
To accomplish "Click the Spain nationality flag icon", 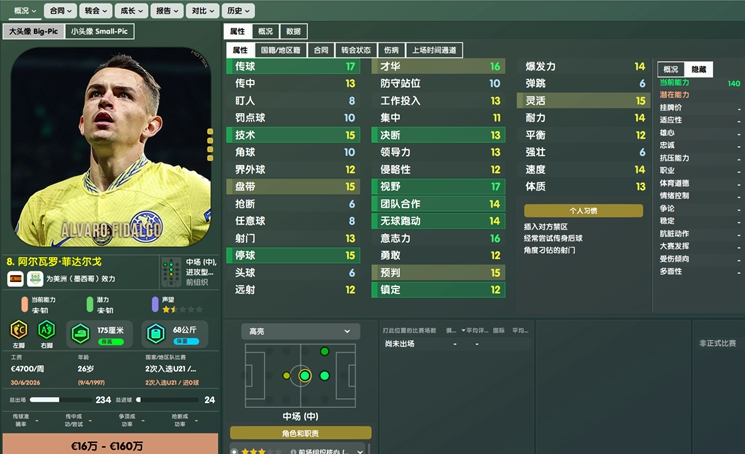I will point(15,279).
